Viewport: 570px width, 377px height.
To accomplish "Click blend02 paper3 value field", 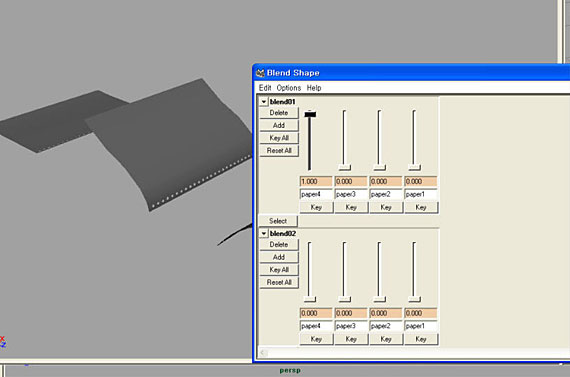I will [351, 313].
